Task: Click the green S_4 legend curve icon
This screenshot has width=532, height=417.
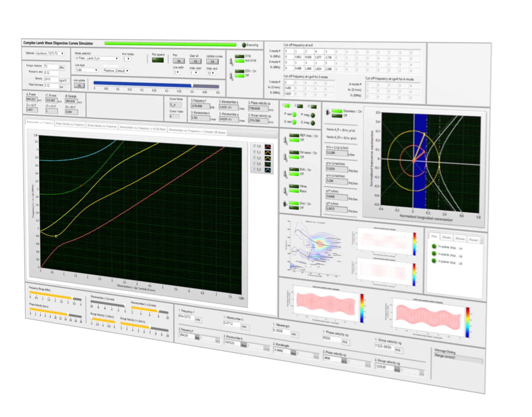Action: [268, 164]
